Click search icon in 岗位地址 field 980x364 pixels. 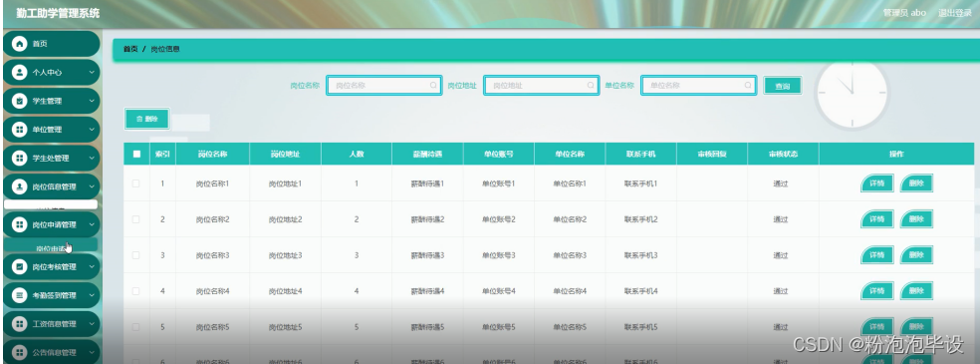pos(592,85)
